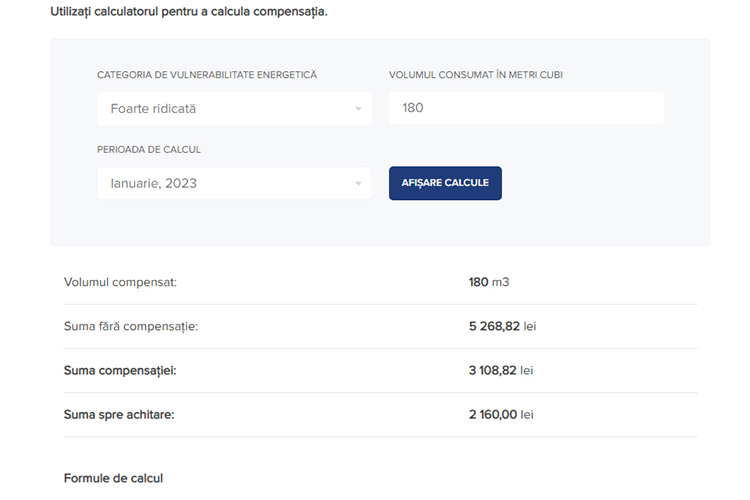The height and width of the screenshot is (500, 750).
Task: Click the AFIȘARE CALCULE button
Action: (x=445, y=183)
